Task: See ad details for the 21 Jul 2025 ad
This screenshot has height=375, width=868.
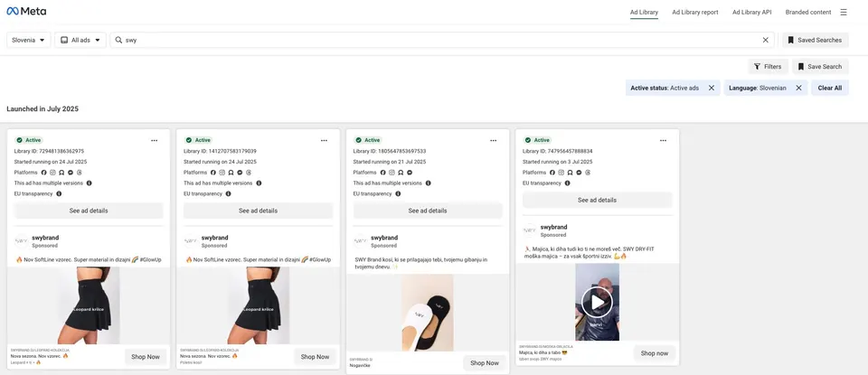Action: [428, 211]
